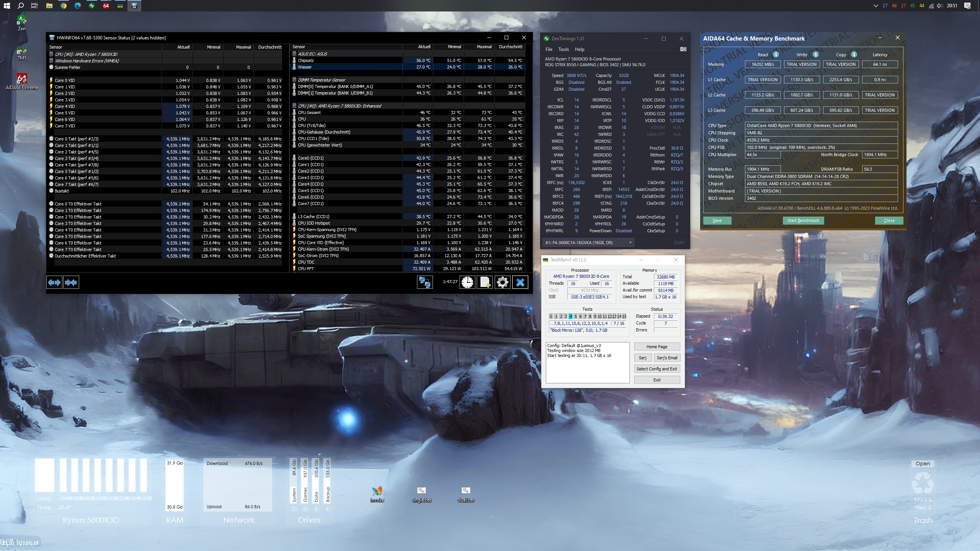The width and height of the screenshot is (980, 551).
Task: Open the AIDA64 Extreme desktop shortcut
Action: coord(22,82)
